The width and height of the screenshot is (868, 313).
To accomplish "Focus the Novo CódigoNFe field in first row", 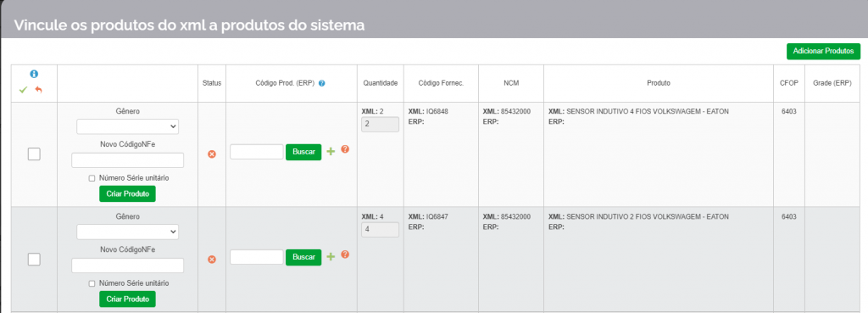I will [x=127, y=160].
